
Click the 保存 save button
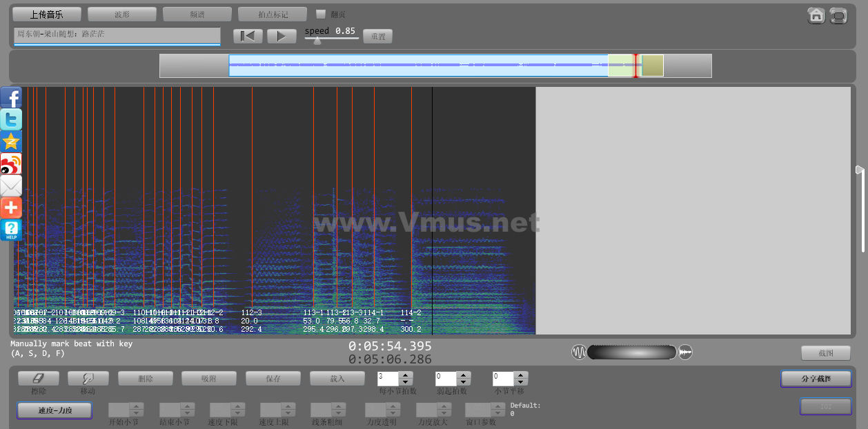pyautogui.click(x=273, y=379)
